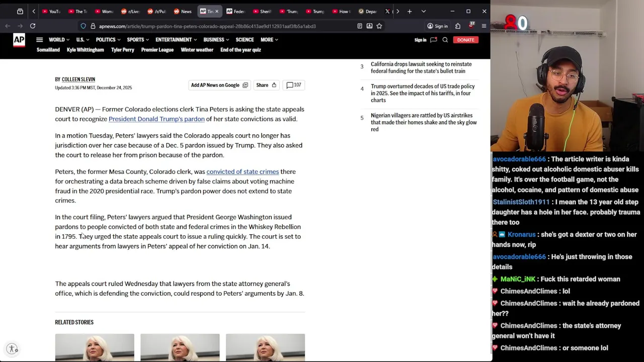This screenshot has width=644, height=362.
Task: Click the article Share button
Action: tap(266, 85)
